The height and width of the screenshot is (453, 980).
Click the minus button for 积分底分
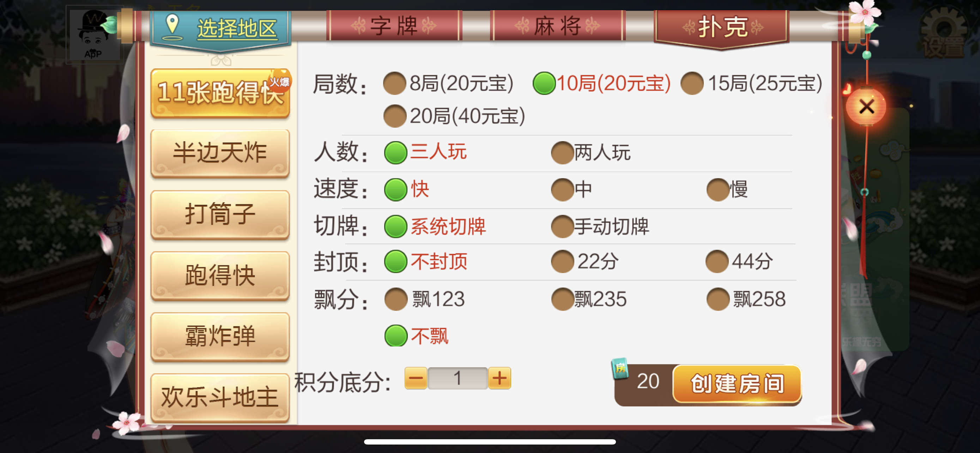[416, 379]
